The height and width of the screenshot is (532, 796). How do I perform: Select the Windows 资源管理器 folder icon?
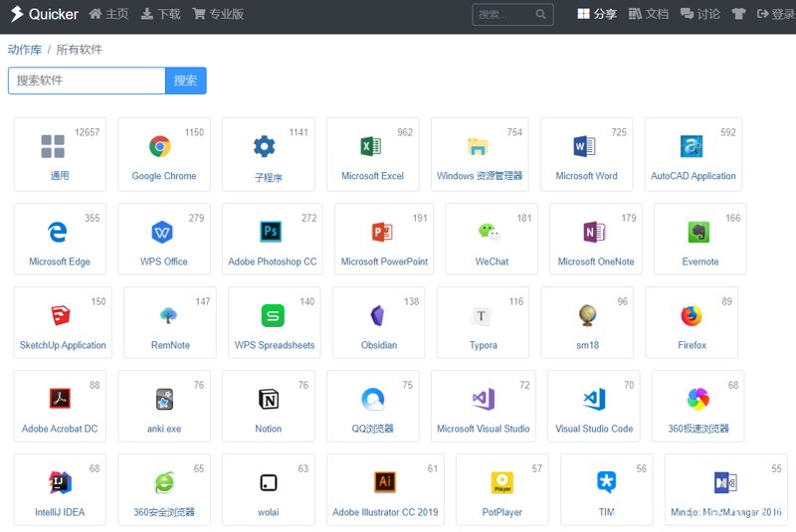point(478,146)
